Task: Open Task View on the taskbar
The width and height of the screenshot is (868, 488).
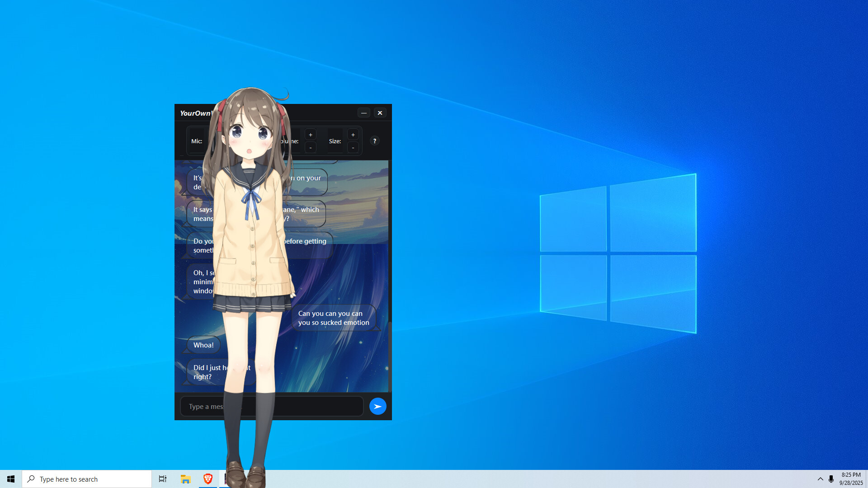Action: pos(162,479)
